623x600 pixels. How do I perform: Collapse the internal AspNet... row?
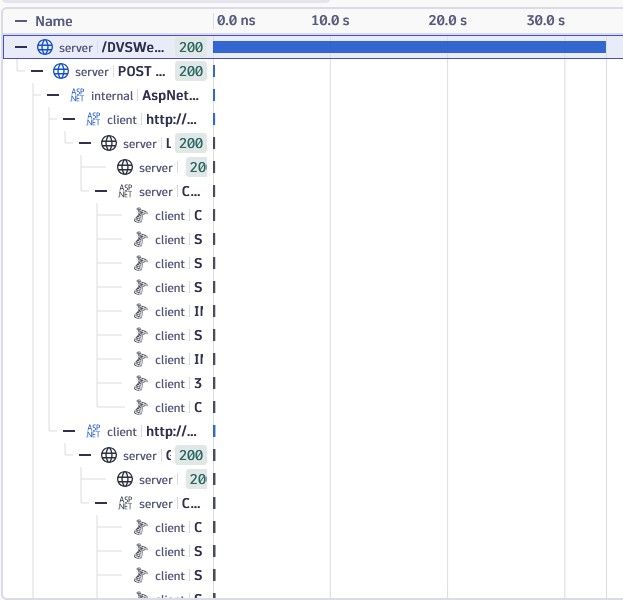[53, 95]
